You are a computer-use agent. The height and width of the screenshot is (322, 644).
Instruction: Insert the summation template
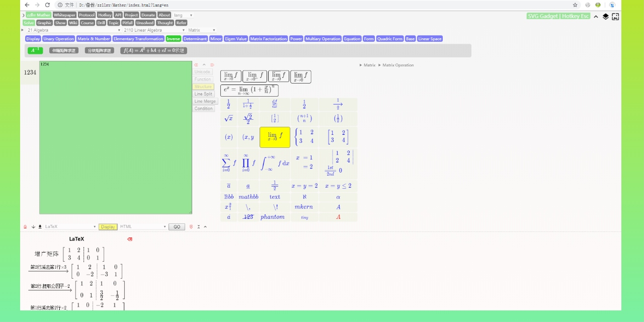[228, 163]
